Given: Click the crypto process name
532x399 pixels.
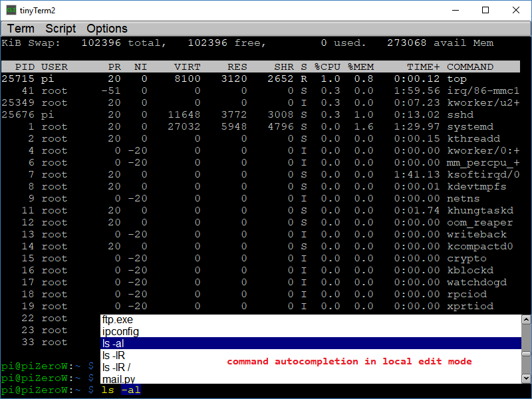Looking at the screenshot, I should 467,259.
